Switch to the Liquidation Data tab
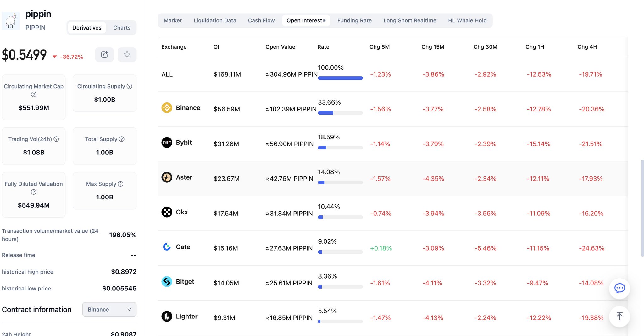Screen dimensions: 644x336 [215, 20]
